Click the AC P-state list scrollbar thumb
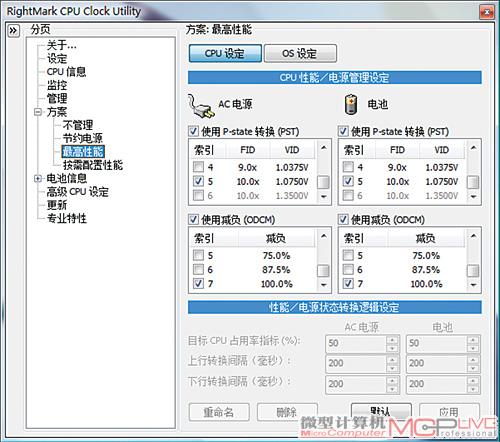Viewport: 500px width, 442px height. point(323,182)
